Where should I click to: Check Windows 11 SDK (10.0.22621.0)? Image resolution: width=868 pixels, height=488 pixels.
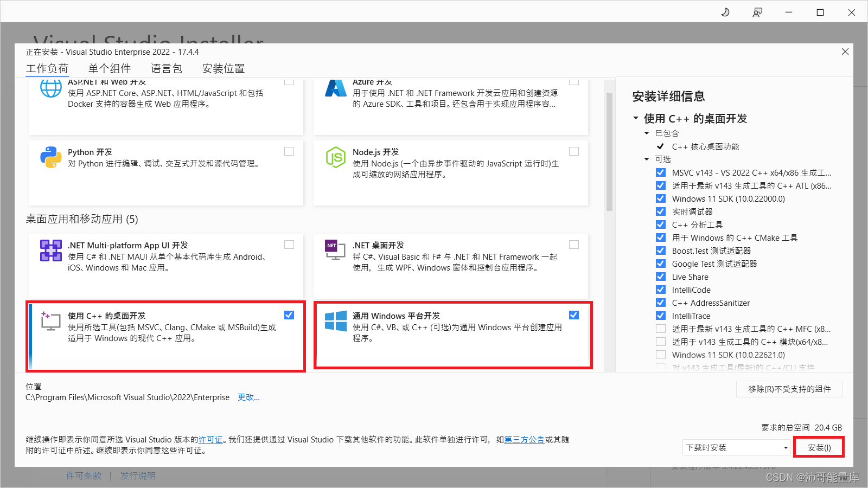tap(661, 355)
